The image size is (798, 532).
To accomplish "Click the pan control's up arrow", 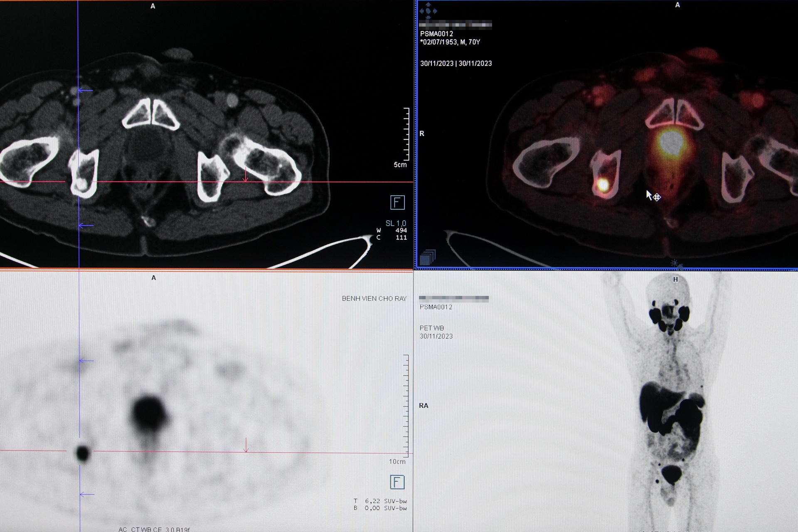I will click(x=429, y=5).
